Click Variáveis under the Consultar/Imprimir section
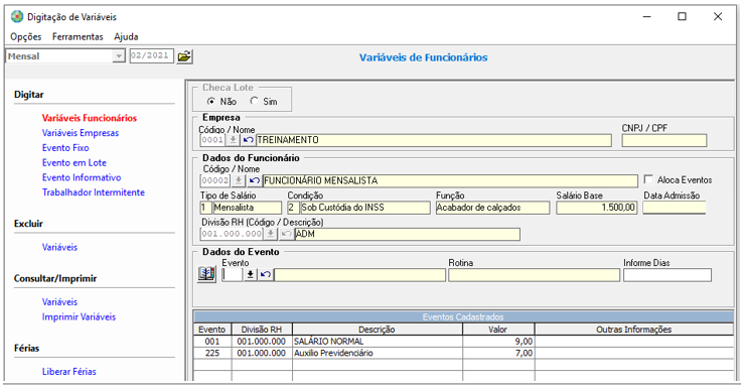This screenshot has width=744, height=390. 59,302
